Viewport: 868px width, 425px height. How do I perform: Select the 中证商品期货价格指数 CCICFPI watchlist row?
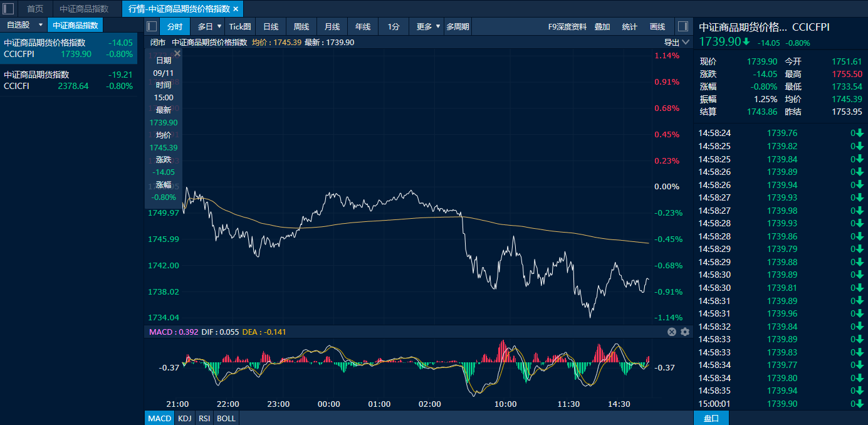[x=68, y=48]
